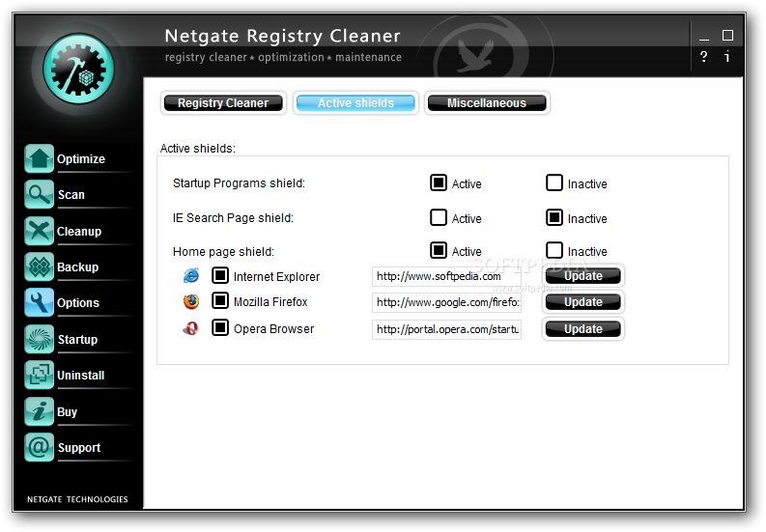
Task: Set IE Search Page shield to Active
Action: tap(439, 217)
